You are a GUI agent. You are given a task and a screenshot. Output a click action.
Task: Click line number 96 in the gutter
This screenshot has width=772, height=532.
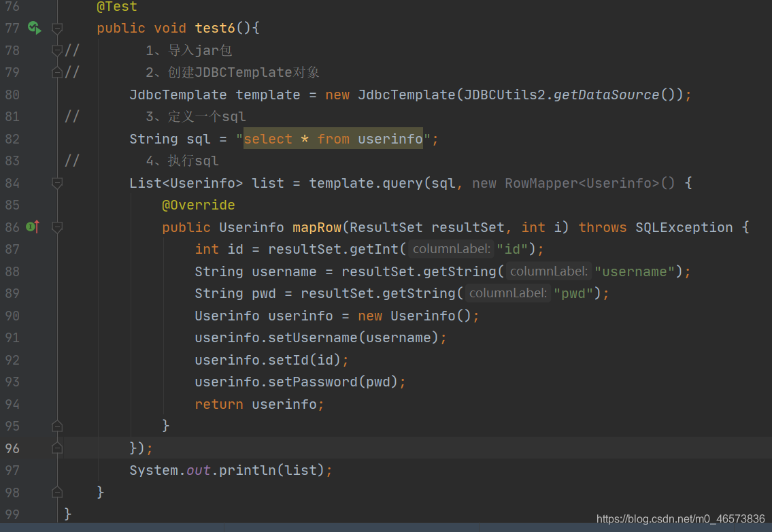12,448
